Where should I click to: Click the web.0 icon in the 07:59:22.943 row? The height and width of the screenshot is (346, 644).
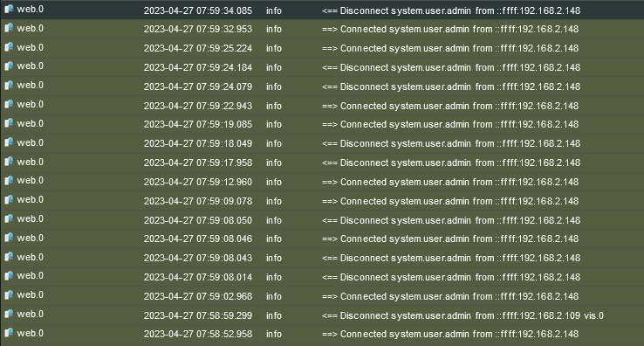pyautogui.click(x=9, y=104)
